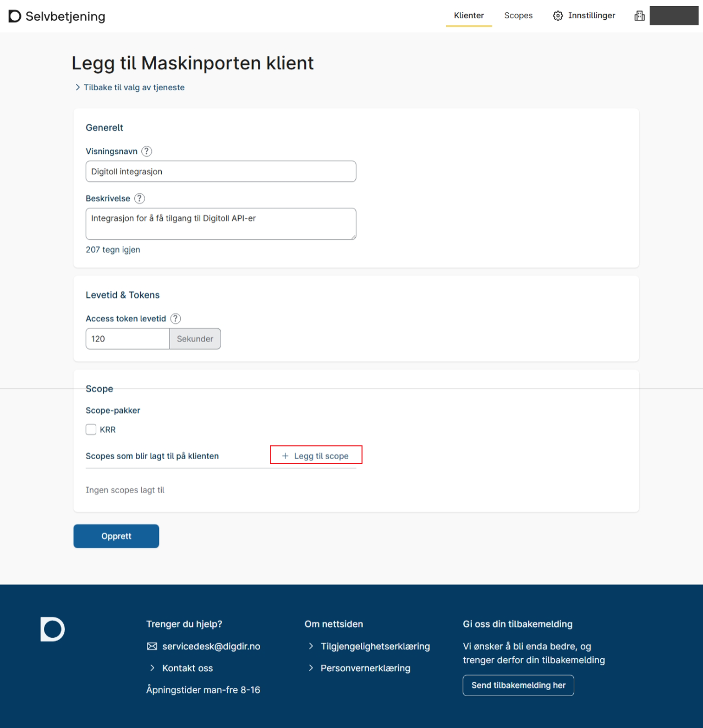Click the Digdir logo in footer
The image size is (703, 728).
click(x=53, y=630)
